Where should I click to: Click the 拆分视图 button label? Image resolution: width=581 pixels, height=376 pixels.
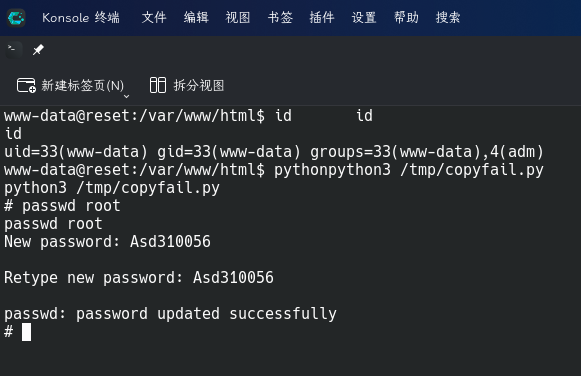click(x=199, y=86)
